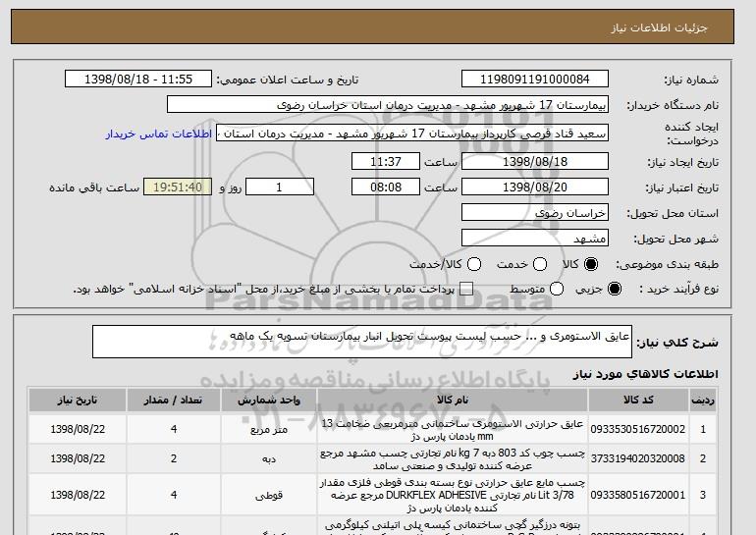Toggle the اسناد خزانه اسلامی payment checkbox

pyautogui.click(x=466, y=289)
